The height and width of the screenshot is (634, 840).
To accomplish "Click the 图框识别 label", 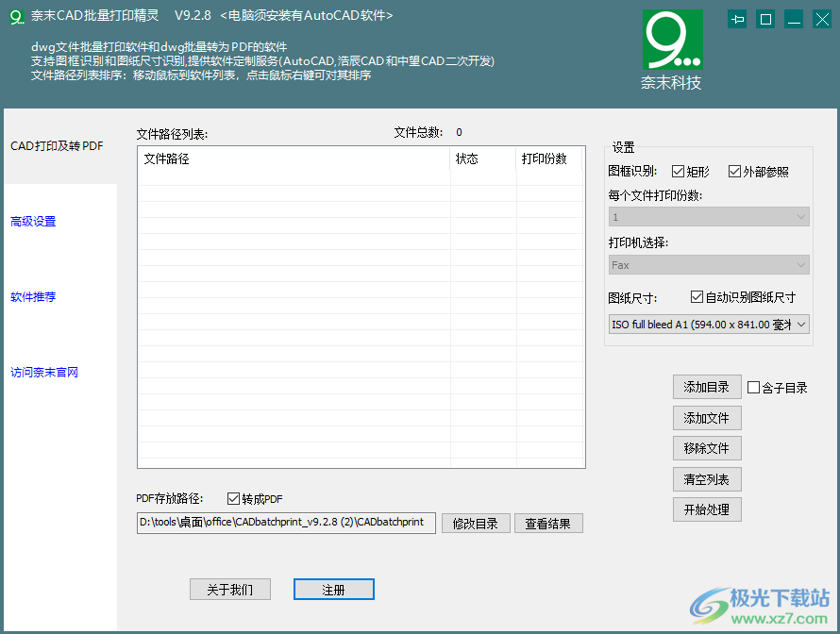I will 632,172.
